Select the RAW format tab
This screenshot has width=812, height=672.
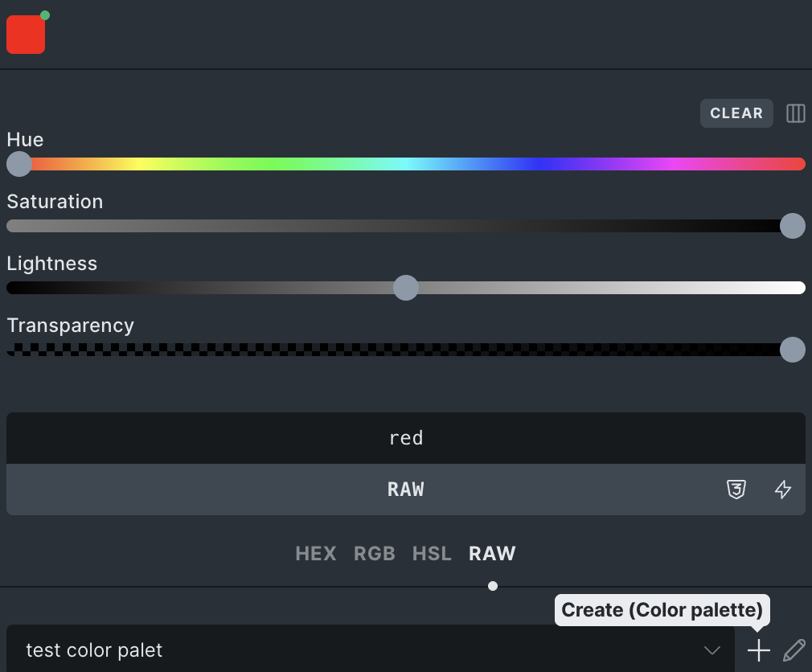pos(492,554)
